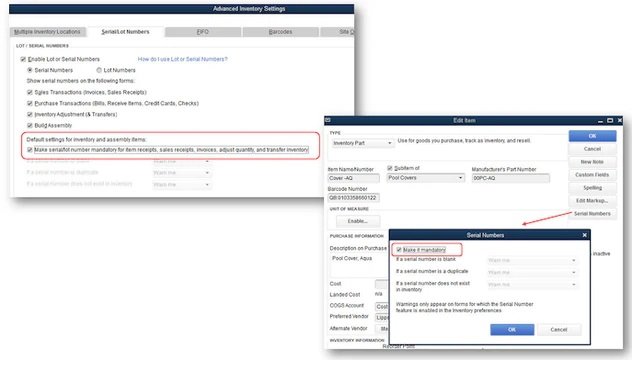Click Cancel in the Serial Numbers dialog

coord(559,330)
